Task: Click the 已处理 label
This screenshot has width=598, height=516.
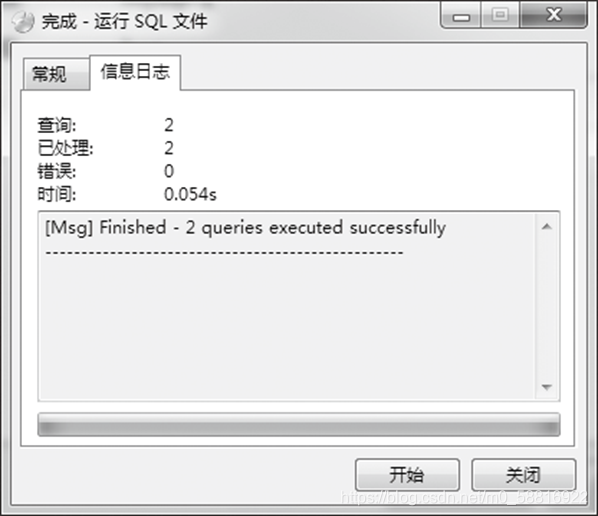Action: pos(65,148)
